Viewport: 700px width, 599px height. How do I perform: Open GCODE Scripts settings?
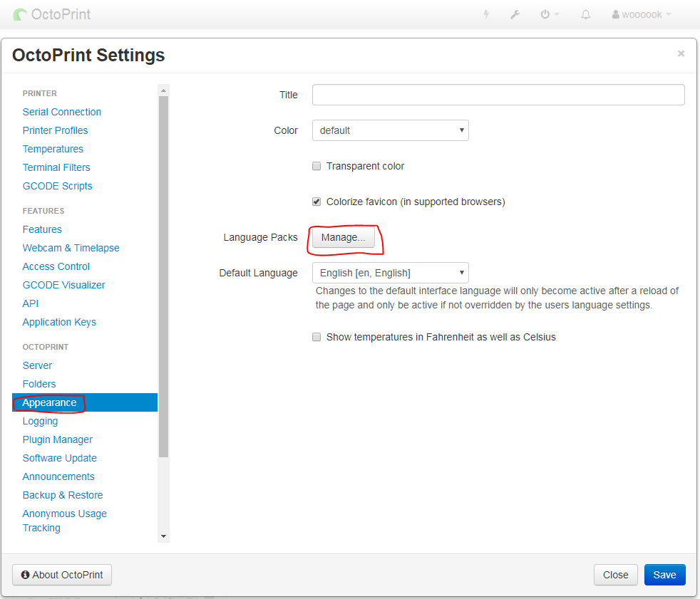pos(58,186)
